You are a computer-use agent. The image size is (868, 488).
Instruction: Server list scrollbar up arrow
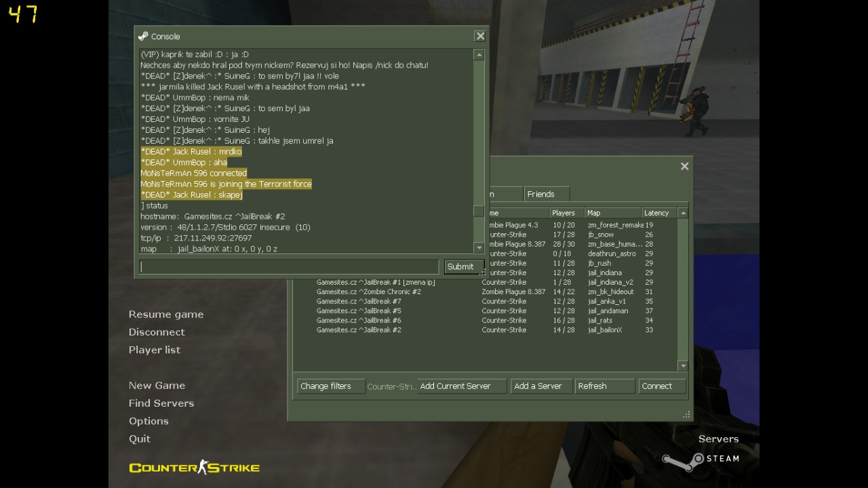point(683,213)
